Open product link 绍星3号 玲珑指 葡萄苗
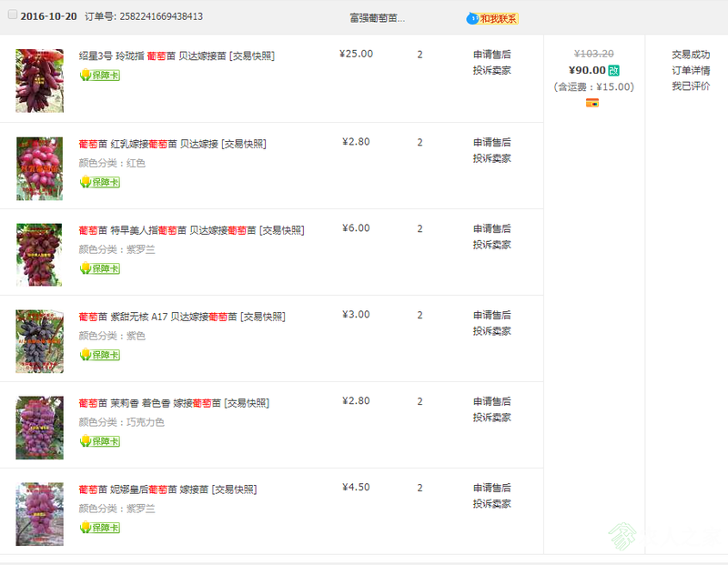The height and width of the screenshot is (565, 728). point(177,55)
